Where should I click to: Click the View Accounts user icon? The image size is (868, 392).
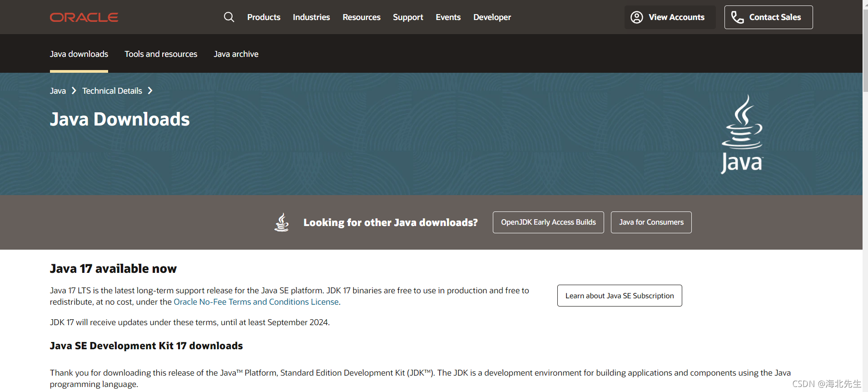click(637, 17)
